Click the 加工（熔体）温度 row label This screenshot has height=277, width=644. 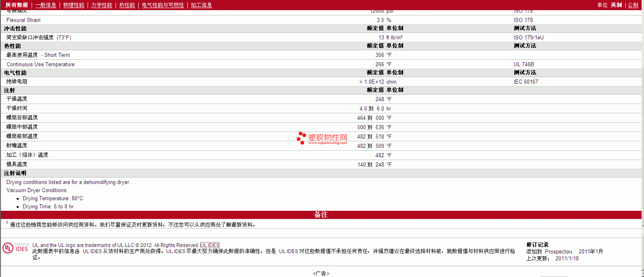tap(27, 155)
